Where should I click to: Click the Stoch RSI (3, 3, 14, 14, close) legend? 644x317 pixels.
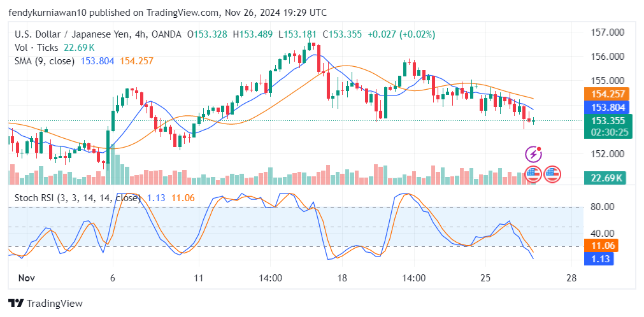point(78,198)
